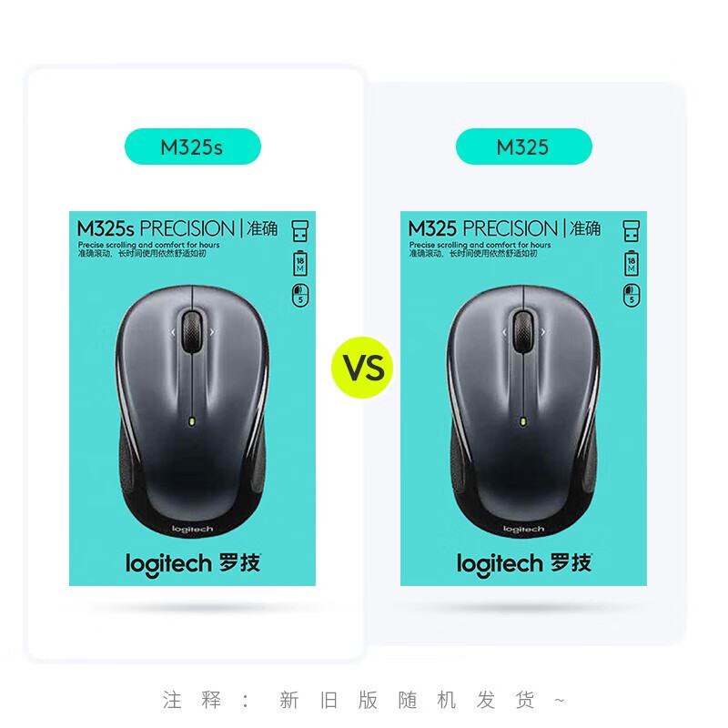Viewport: 728px width, 728px height.
Task: Select the M325s product box image
Action: pos(192,399)
